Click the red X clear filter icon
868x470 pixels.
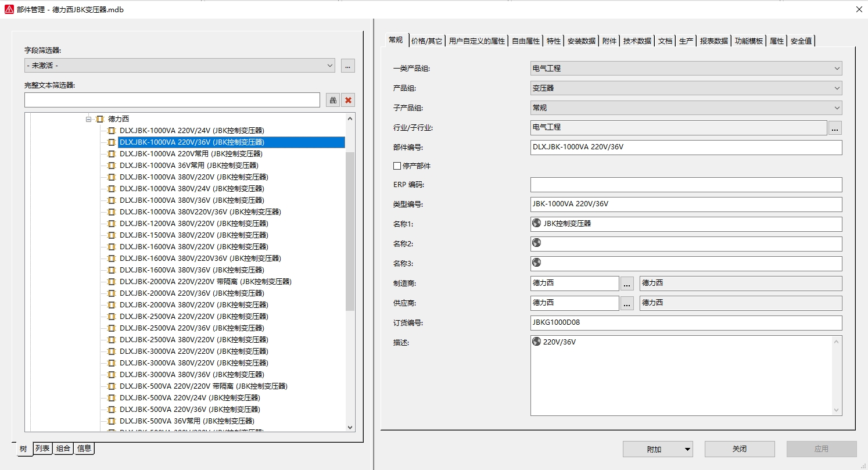coord(348,100)
